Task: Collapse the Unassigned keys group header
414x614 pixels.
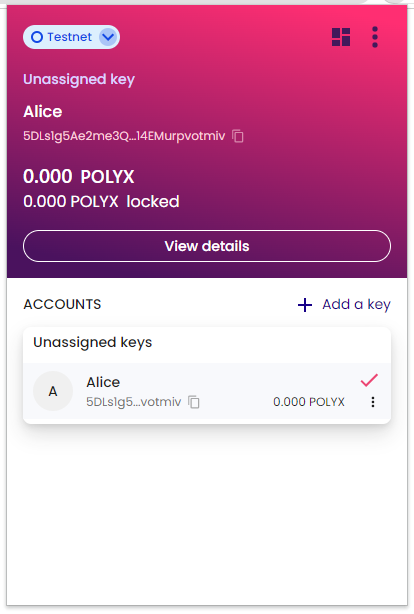Action: click(x=207, y=343)
